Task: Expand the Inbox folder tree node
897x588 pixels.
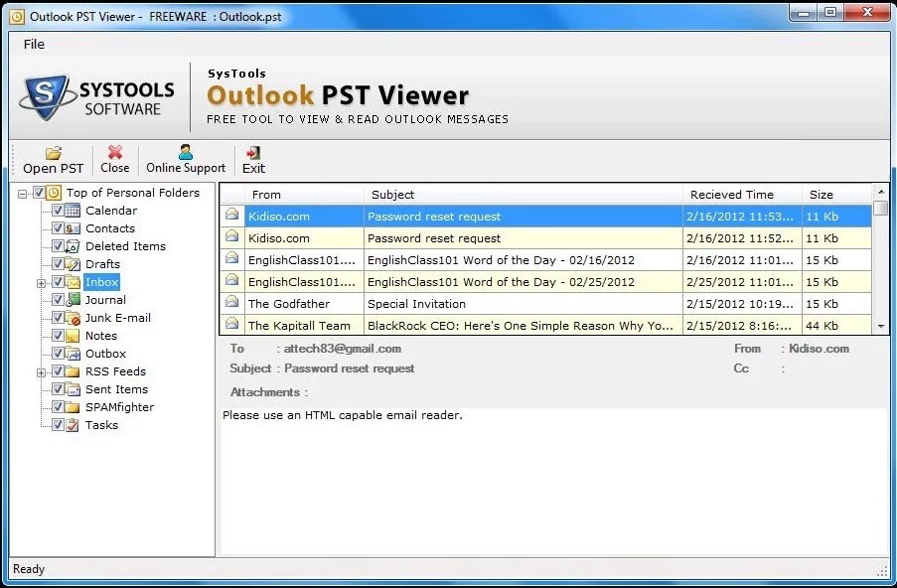Action: click(x=40, y=282)
